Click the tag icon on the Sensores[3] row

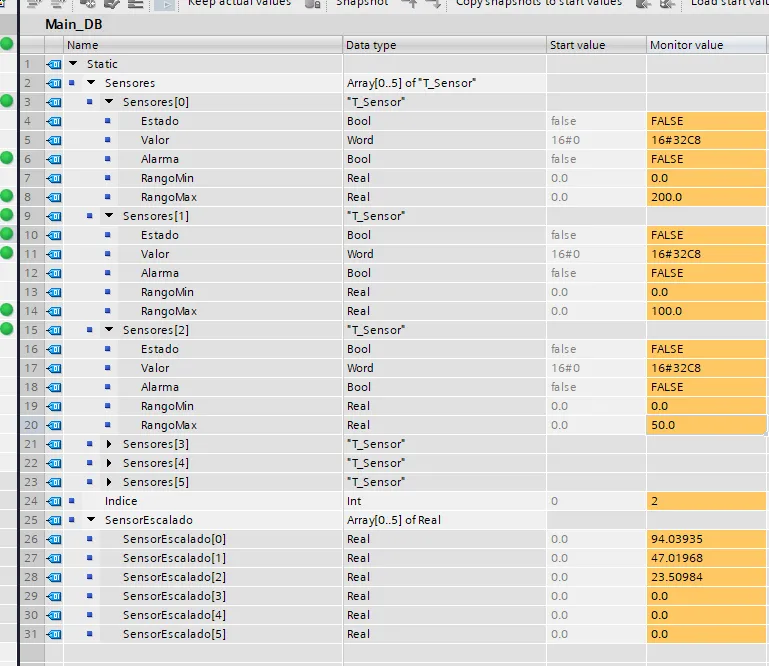click(54, 444)
